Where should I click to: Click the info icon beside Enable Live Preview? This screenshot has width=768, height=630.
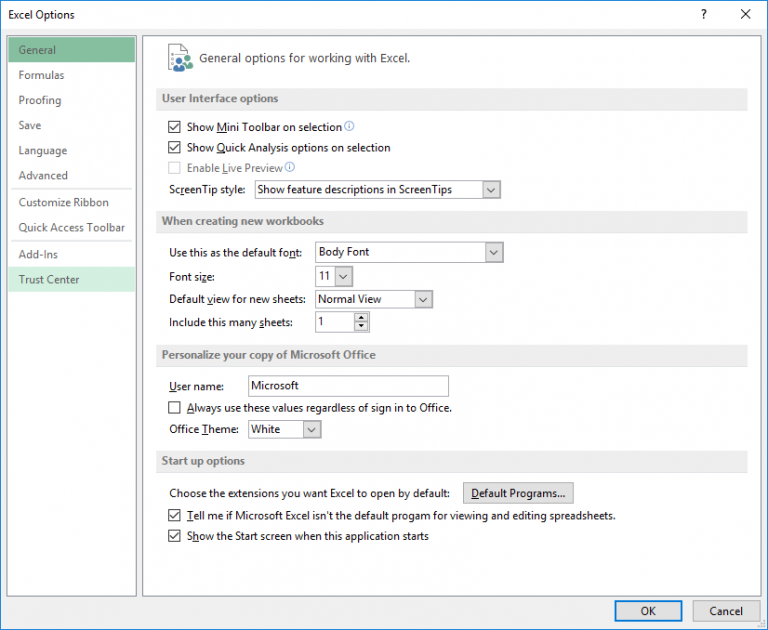(290, 168)
